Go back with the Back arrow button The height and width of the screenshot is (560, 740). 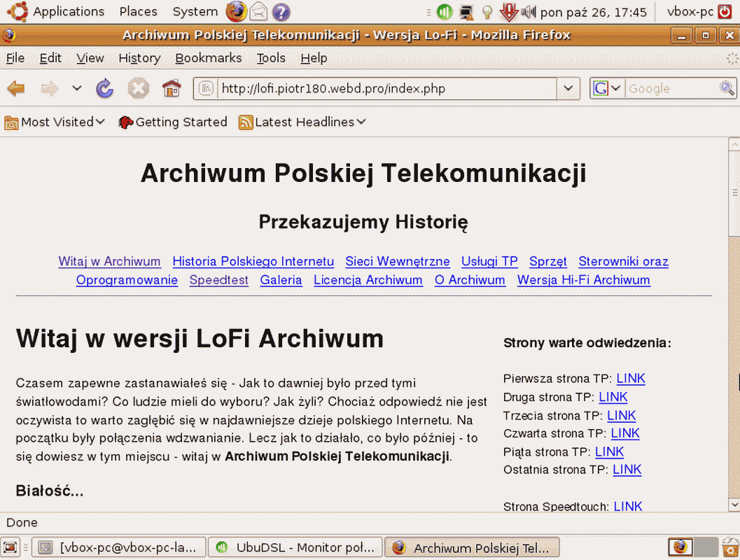tap(17, 88)
